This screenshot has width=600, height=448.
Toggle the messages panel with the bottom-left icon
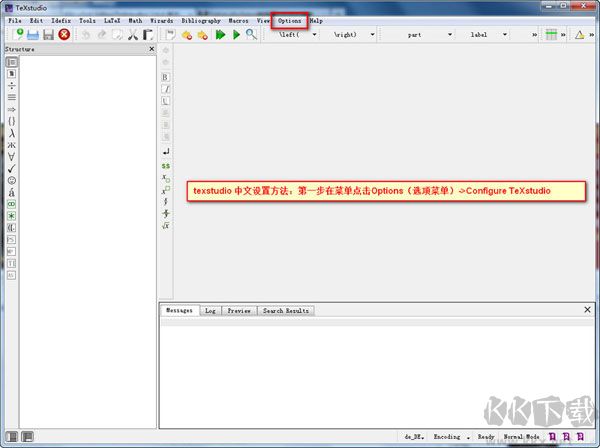(x=27, y=436)
